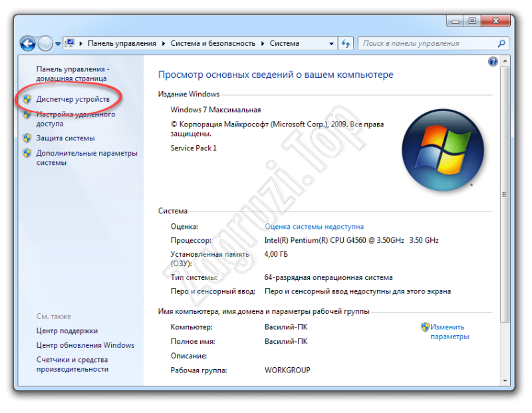Screen dimensions: 532x413
Task: Click the shield icon beside Защита системы
Action: (27, 138)
